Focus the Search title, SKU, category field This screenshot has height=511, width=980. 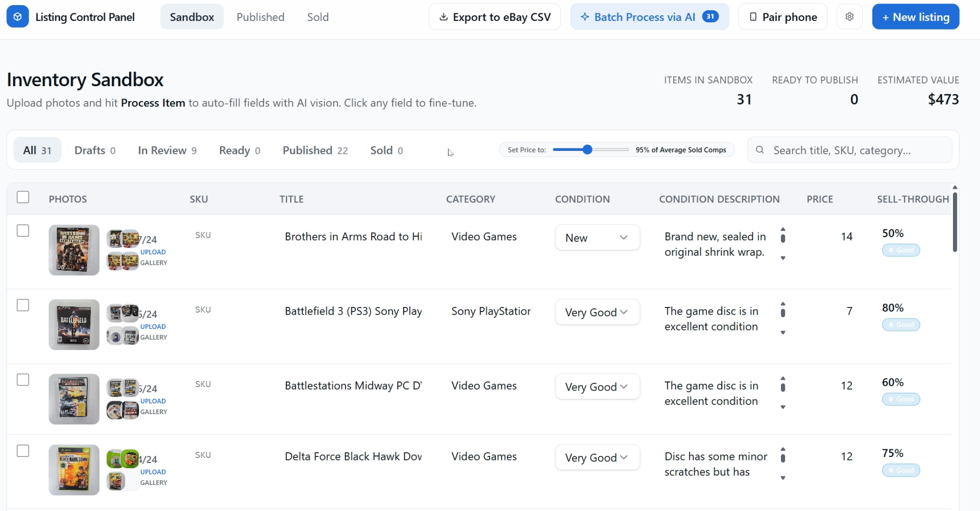point(849,150)
